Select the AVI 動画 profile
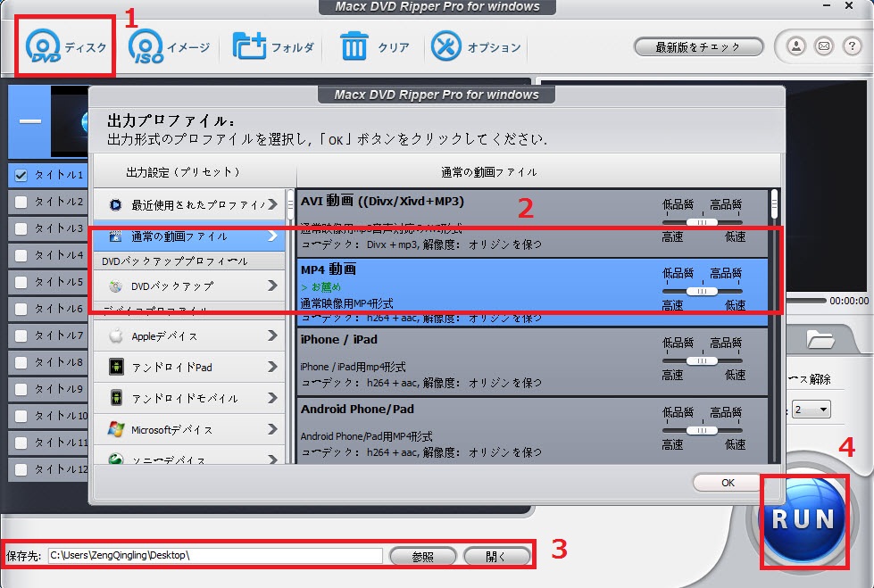This screenshot has width=874, height=588. coord(532,223)
